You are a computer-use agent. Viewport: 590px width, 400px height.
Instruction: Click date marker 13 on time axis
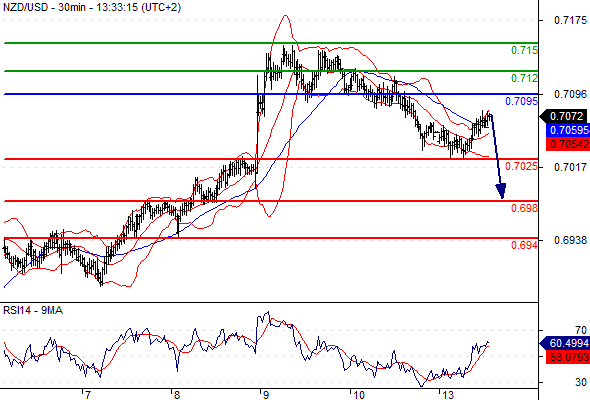click(x=448, y=395)
